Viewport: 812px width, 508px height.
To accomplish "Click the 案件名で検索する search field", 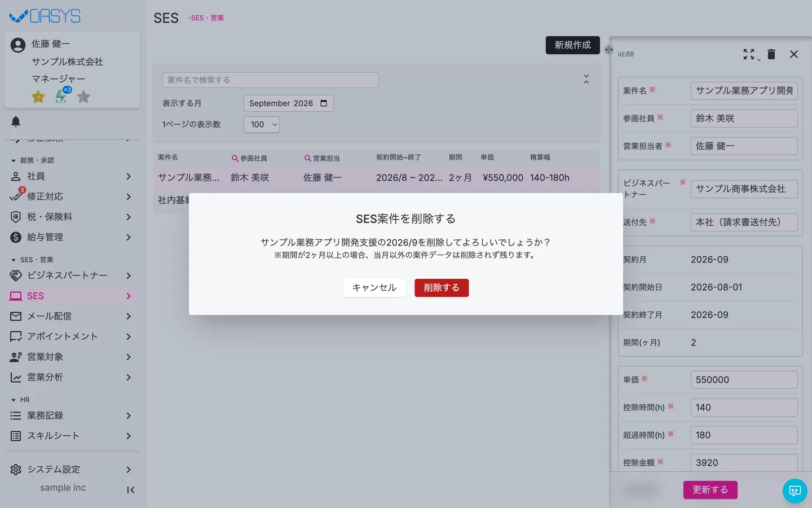I will [x=271, y=80].
